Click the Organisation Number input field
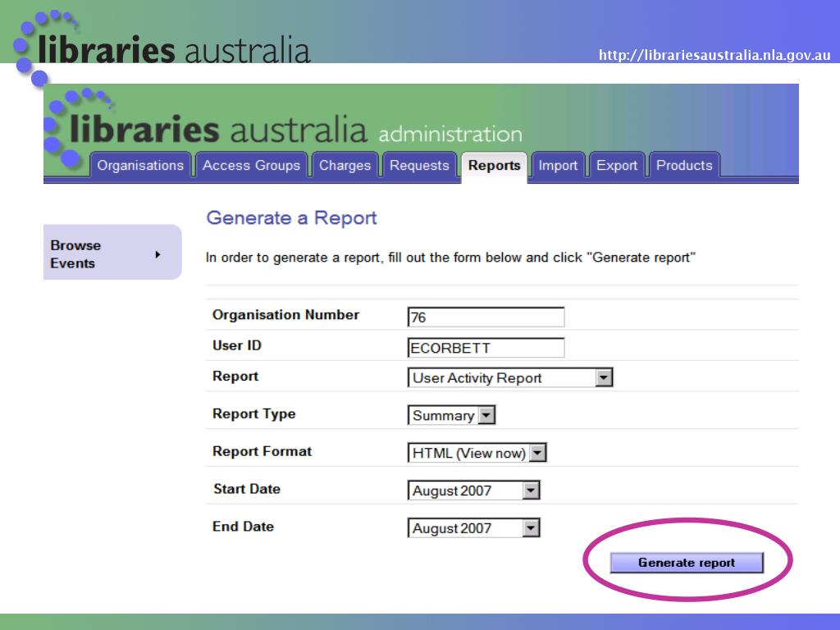The width and height of the screenshot is (840, 630). pos(486,317)
